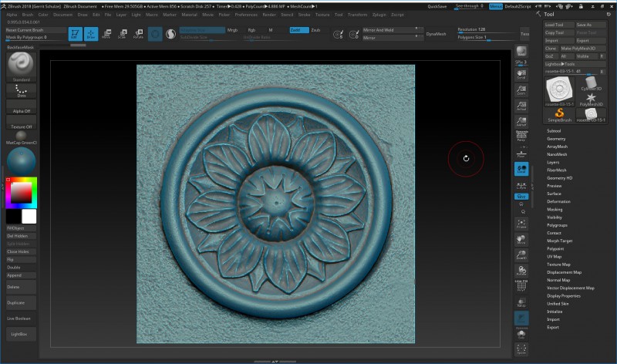Viewport: 617px width, 364px height.
Task: Enable Zsub sculpt mode
Action: click(x=315, y=30)
